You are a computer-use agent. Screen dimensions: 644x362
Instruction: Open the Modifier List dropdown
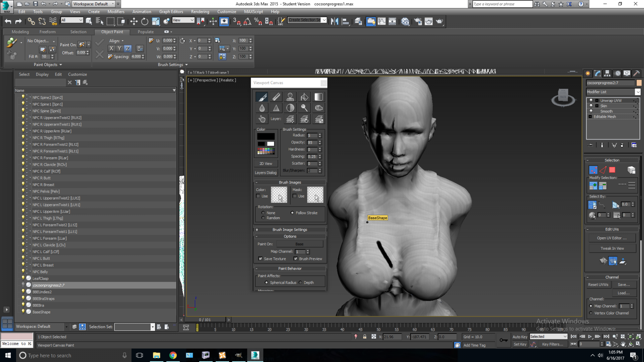point(613,92)
